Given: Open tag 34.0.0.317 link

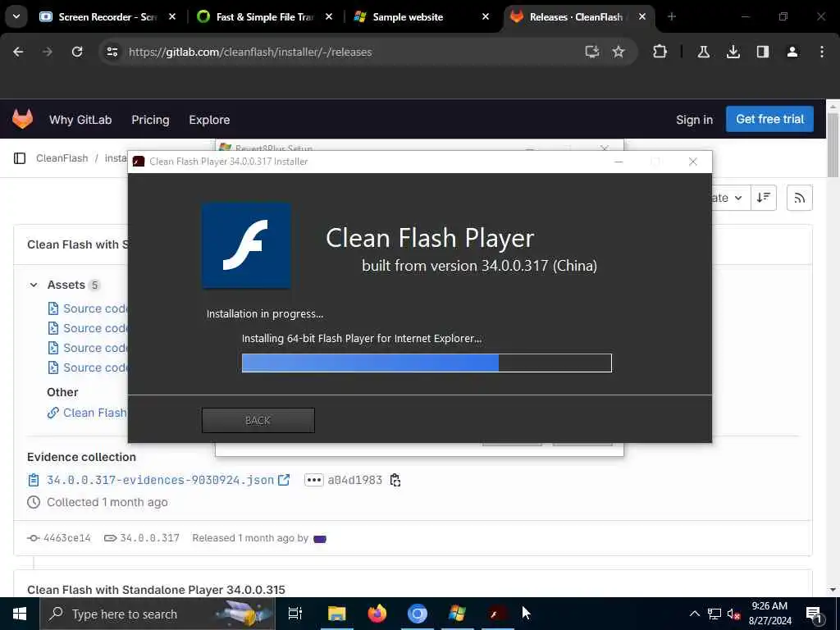Looking at the screenshot, I should (149, 538).
